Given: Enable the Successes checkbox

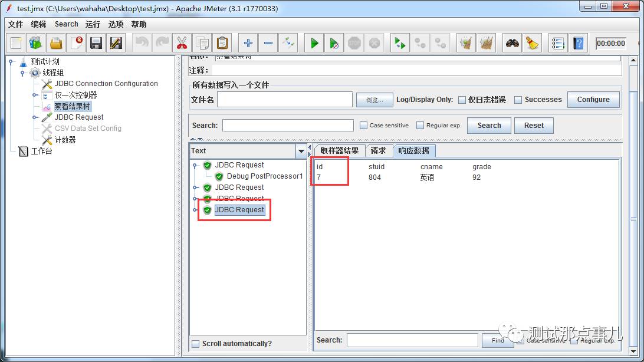Looking at the screenshot, I should (x=518, y=100).
